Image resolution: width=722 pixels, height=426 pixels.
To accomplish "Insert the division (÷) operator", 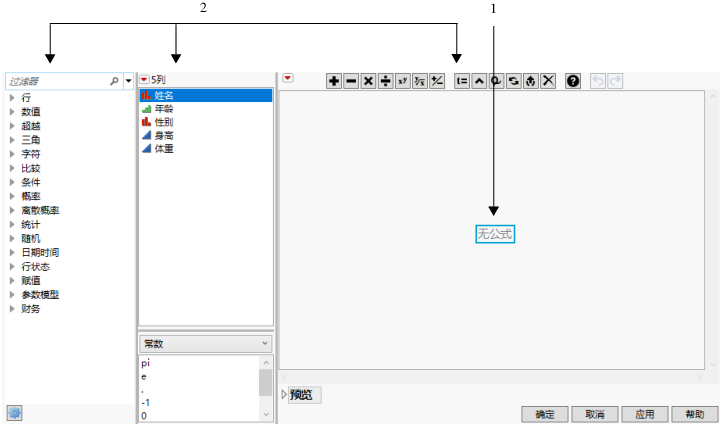I will point(385,81).
